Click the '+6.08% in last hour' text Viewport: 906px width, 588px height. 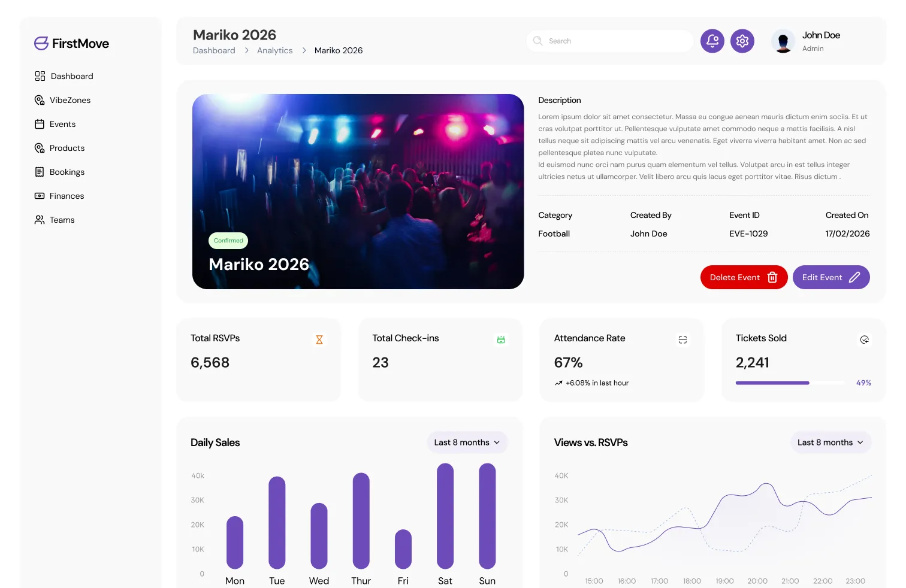(597, 383)
